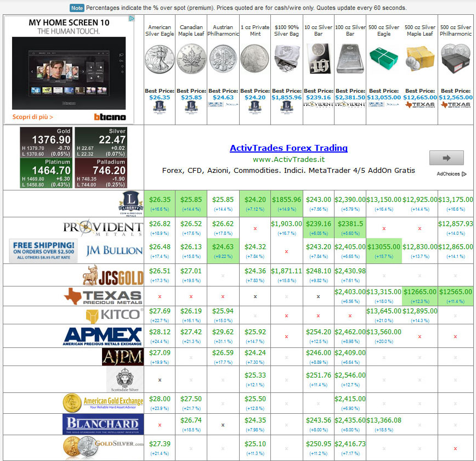The image size is (476, 461).
Task: Open the ActivTrades Forex Trading link
Action: click(x=288, y=148)
